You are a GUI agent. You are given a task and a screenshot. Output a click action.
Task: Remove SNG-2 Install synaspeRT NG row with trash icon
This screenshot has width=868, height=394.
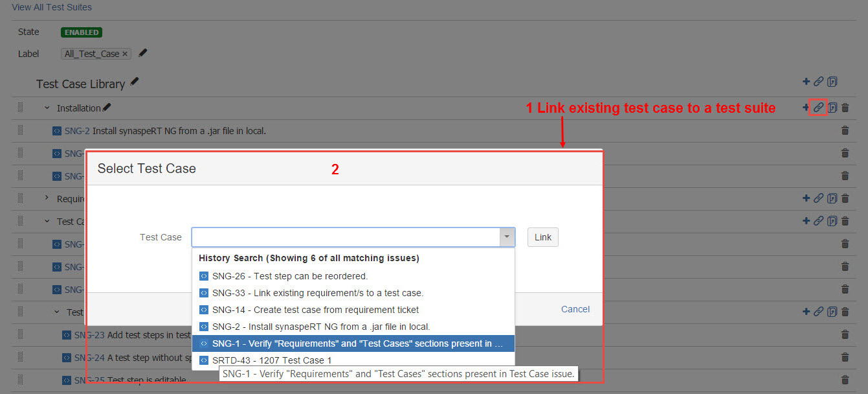845,130
